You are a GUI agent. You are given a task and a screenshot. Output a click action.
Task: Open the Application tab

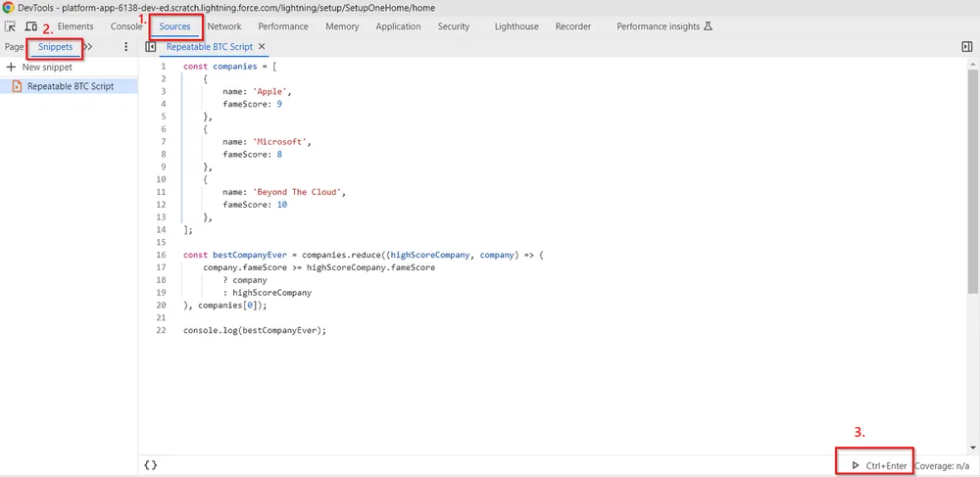tap(398, 26)
